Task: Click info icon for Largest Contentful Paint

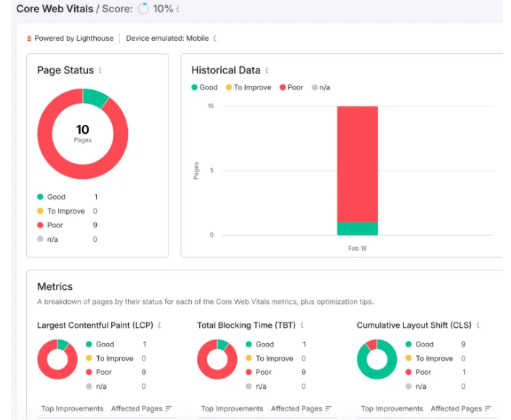Action: click(x=159, y=326)
